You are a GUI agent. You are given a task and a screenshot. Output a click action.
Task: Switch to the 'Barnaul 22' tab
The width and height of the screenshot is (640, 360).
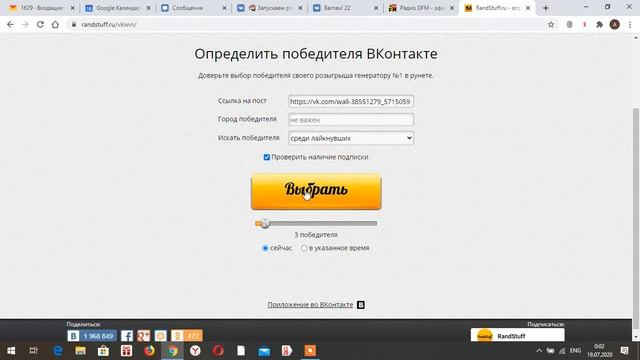click(x=345, y=8)
